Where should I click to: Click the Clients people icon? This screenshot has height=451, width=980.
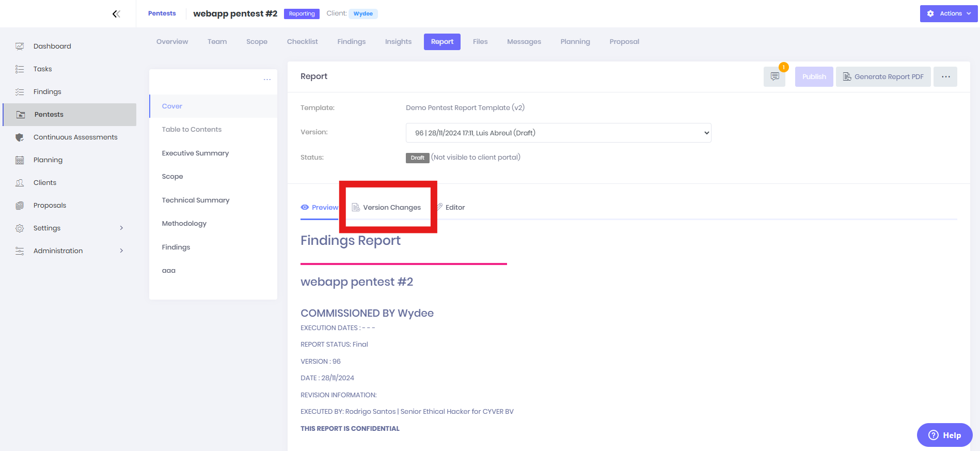[20, 182]
